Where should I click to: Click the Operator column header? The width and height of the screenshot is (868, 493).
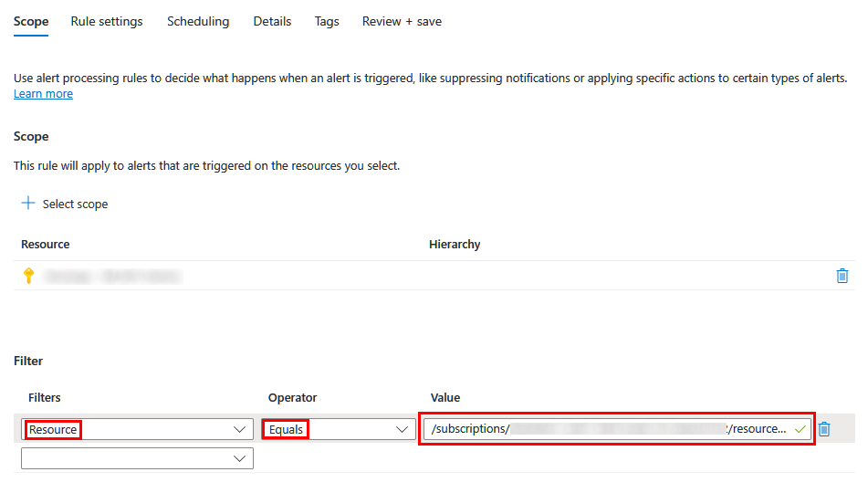point(292,398)
